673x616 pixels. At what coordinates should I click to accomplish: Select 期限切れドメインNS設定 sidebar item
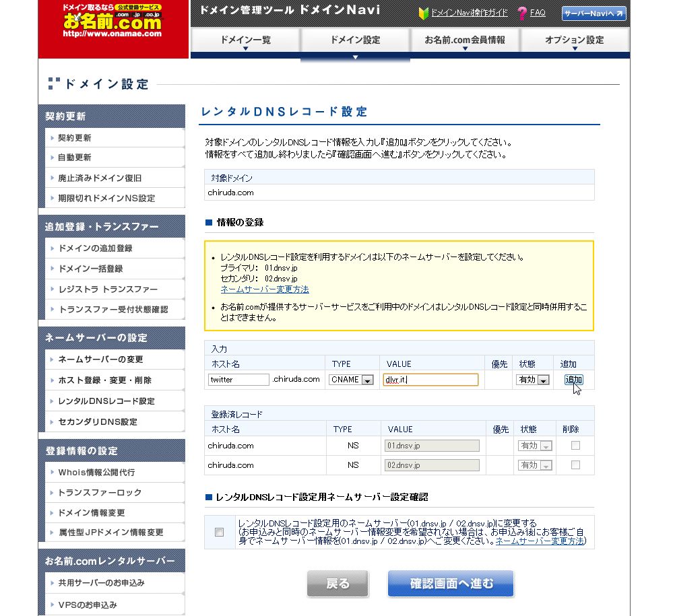[115, 198]
